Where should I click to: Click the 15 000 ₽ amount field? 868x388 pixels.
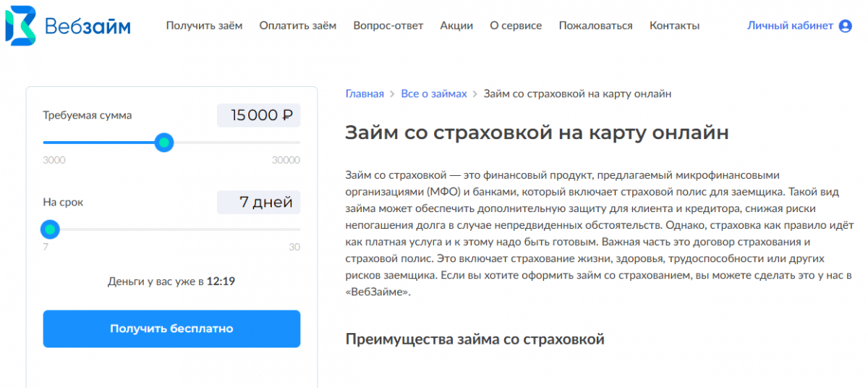point(259,116)
